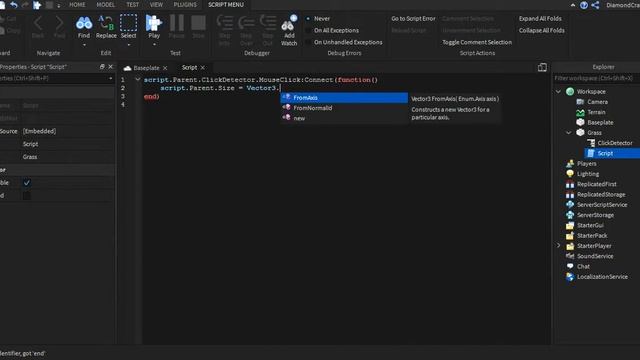Open properties filter dropdown arrow
Viewport: 640px width, 360px height.
click(110, 78)
